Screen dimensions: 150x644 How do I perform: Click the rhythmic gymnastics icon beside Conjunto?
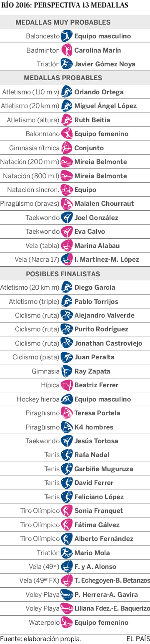tap(67, 148)
